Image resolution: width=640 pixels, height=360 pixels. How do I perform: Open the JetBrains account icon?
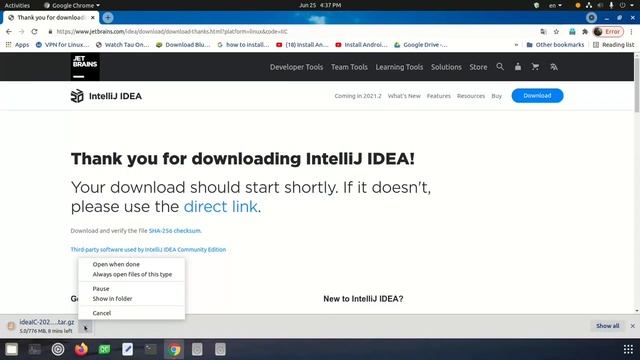518,67
